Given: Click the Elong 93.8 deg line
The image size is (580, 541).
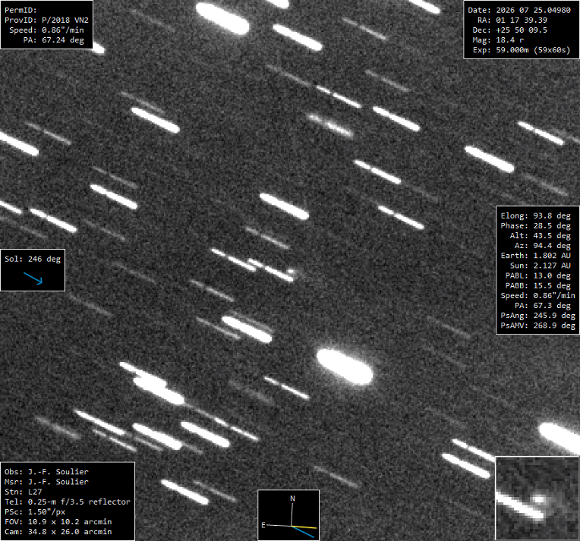Looking at the screenshot, I should point(536,216).
